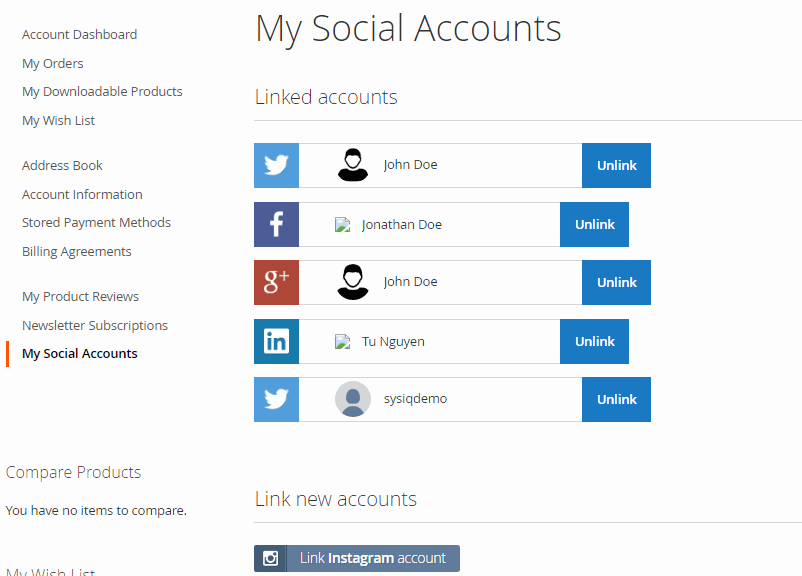Navigate to Newsletter Subscriptions

click(95, 325)
